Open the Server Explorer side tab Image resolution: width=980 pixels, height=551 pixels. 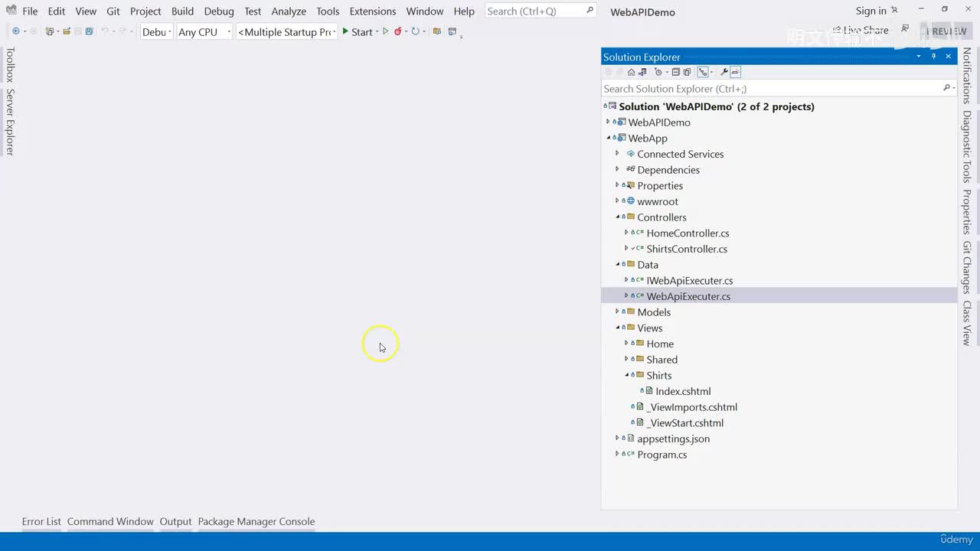(x=10, y=122)
